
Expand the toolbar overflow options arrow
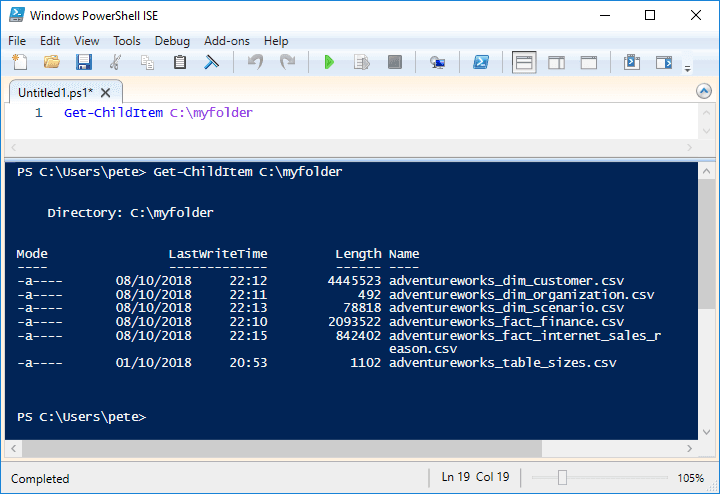pyautogui.click(x=687, y=69)
